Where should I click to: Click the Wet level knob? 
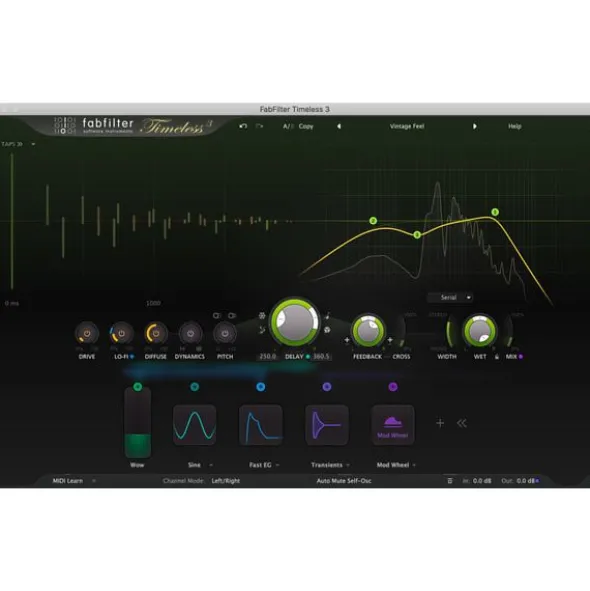pos(480,331)
